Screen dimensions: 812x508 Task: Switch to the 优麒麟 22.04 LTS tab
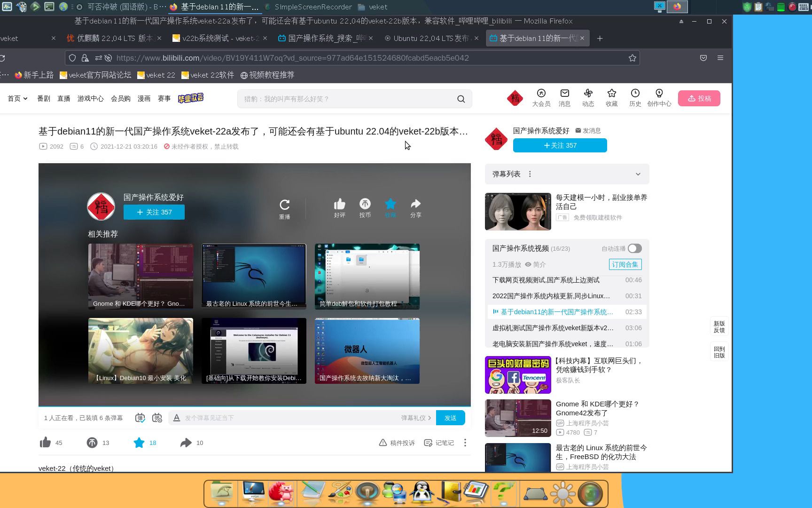tap(114, 39)
